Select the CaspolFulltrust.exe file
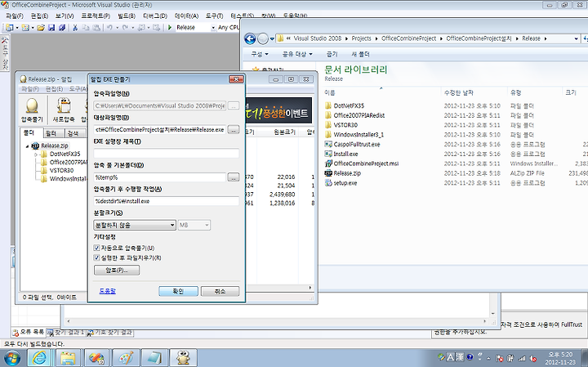The width and height of the screenshot is (588, 367). 357,144
